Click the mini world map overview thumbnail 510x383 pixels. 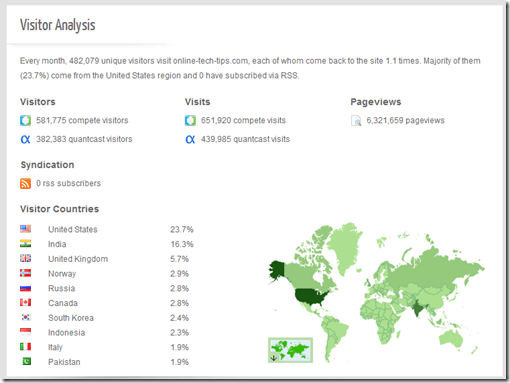pyautogui.click(x=290, y=350)
